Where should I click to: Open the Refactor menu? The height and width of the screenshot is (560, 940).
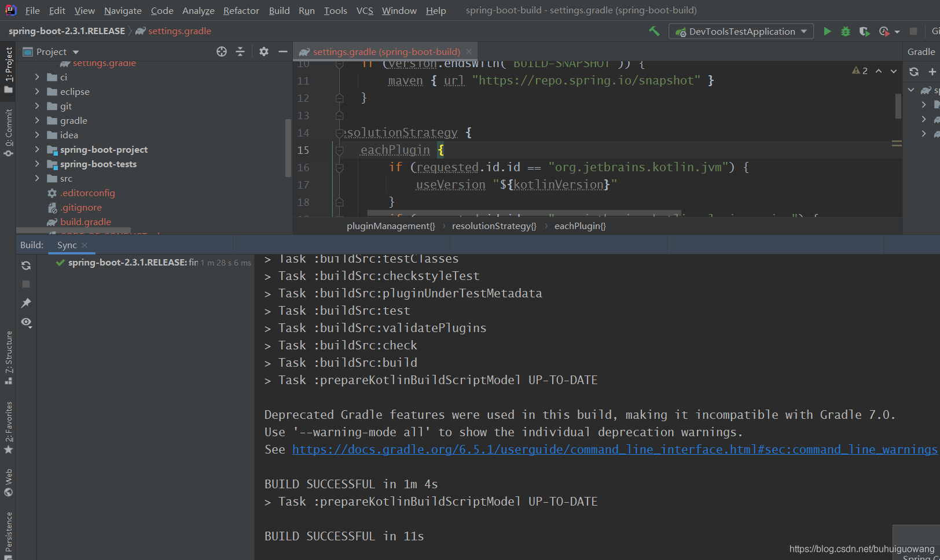[241, 10]
